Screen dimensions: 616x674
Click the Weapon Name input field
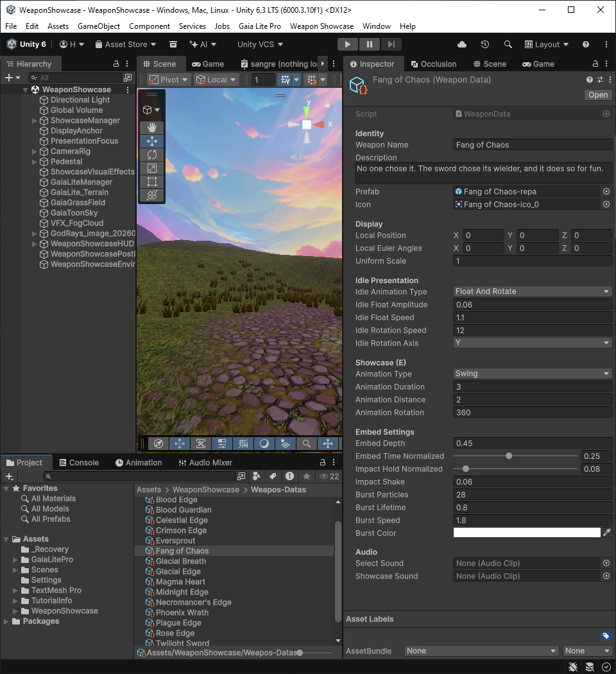[533, 145]
